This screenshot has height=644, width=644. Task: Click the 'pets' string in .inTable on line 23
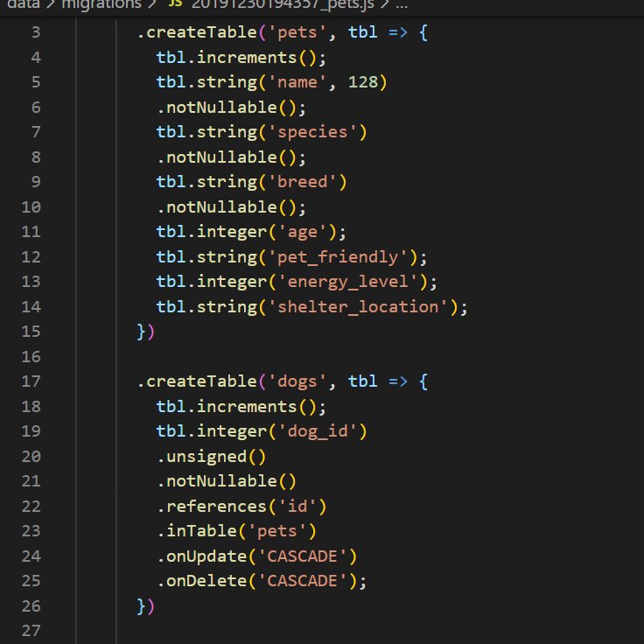tap(277, 531)
